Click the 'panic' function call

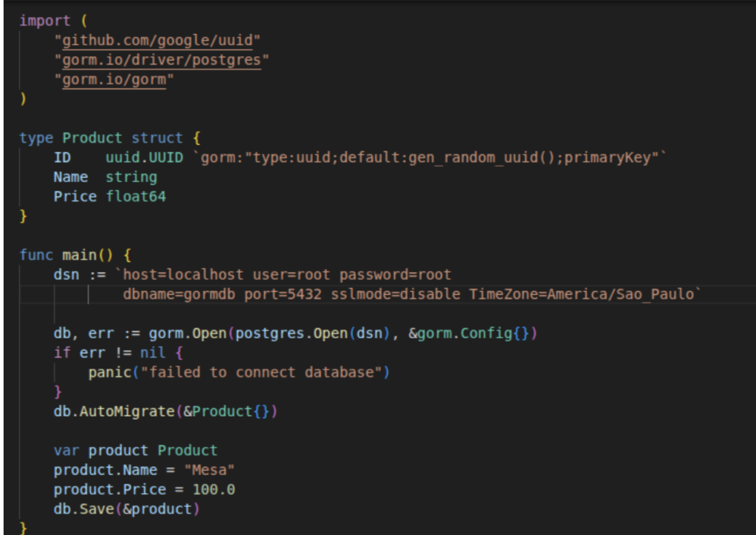[109, 372]
